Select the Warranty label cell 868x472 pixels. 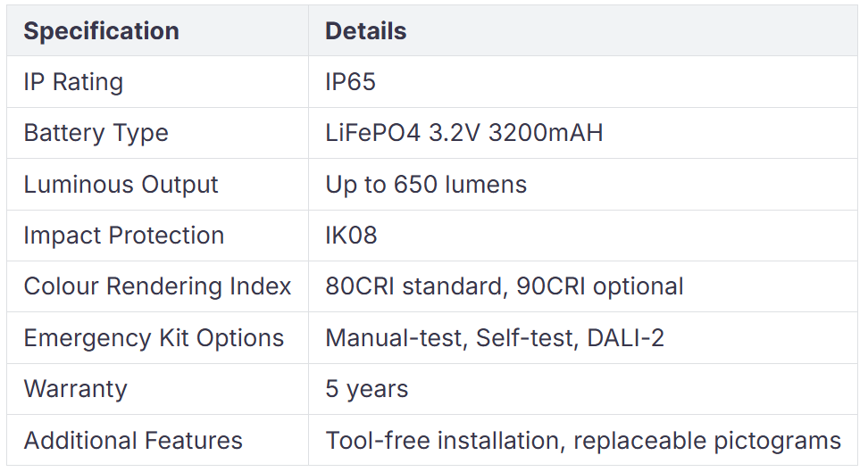(x=75, y=389)
